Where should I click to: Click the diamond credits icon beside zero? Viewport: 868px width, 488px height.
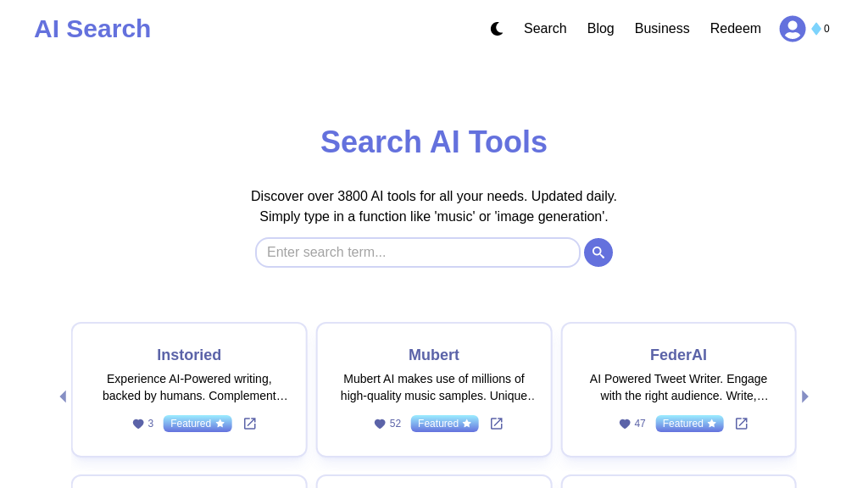(x=815, y=28)
